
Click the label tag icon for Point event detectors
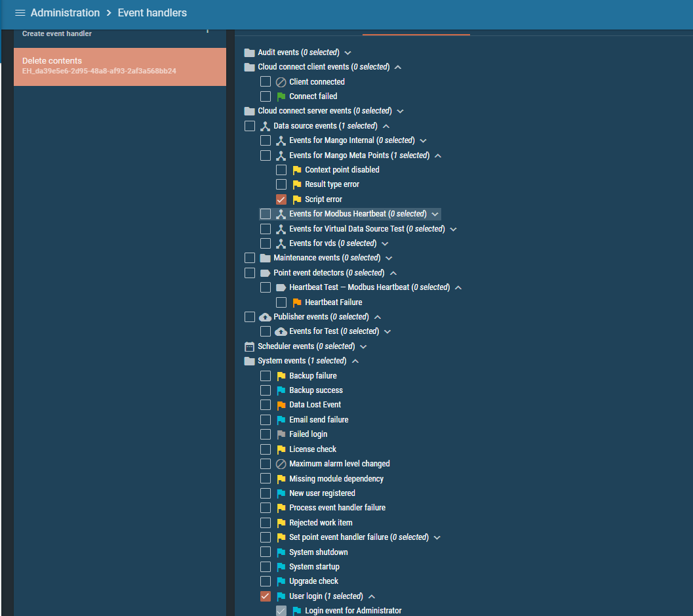pyautogui.click(x=265, y=273)
